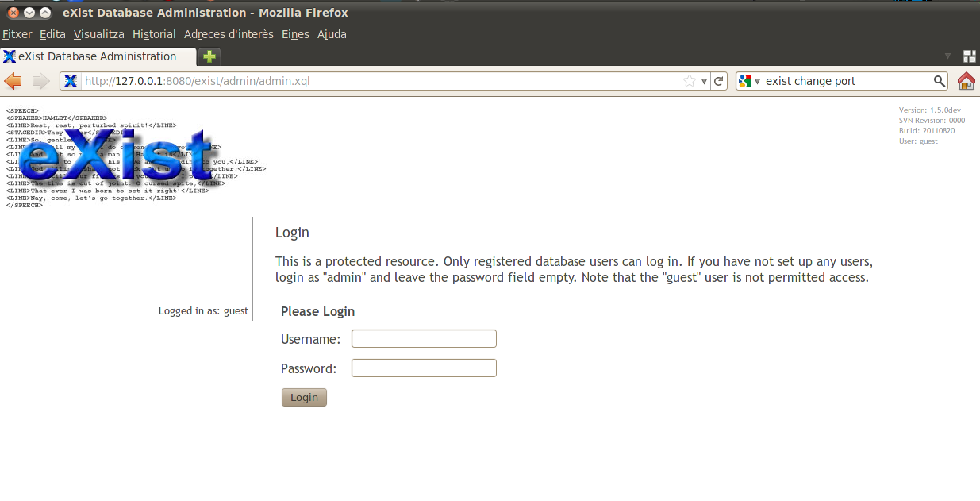Viewport: 980px width, 501px height.
Task: Click the Back arrow button
Action: point(13,81)
